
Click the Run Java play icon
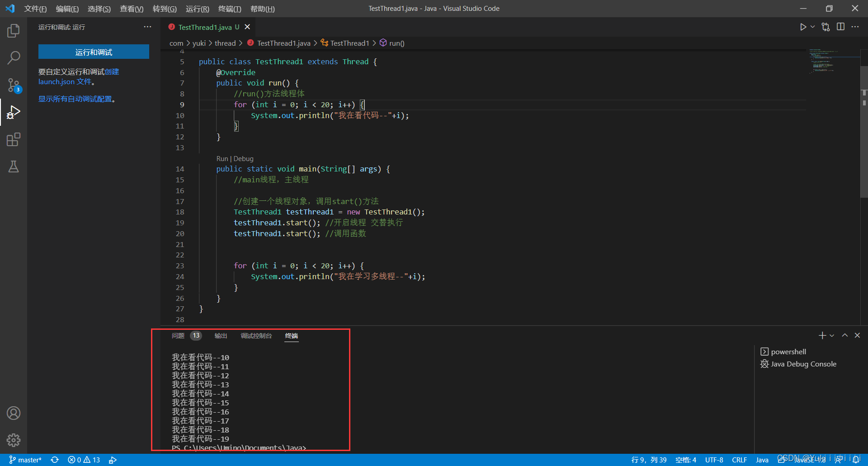[x=803, y=27]
